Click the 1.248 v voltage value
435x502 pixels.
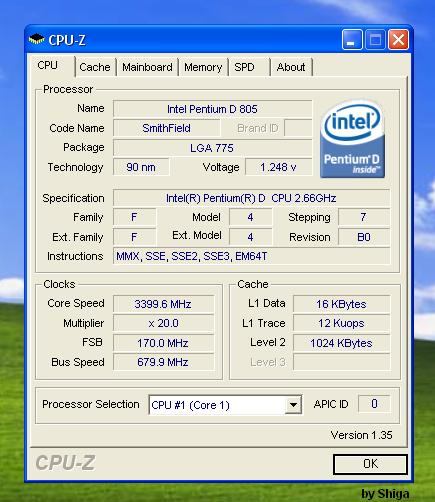coord(278,167)
